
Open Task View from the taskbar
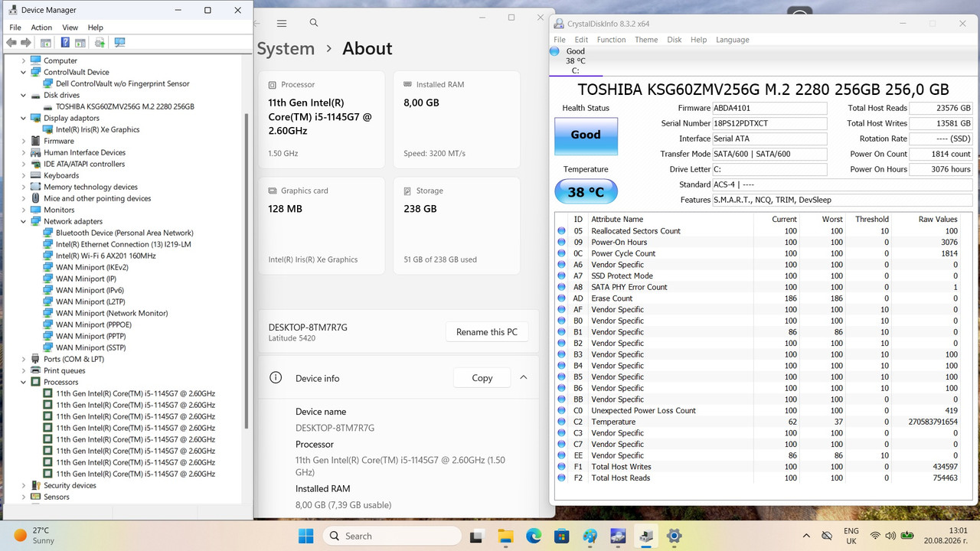coord(476,536)
